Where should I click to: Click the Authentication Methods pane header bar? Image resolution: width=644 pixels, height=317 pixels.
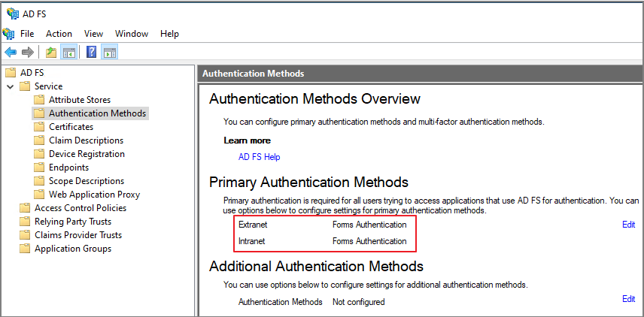pos(420,74)
